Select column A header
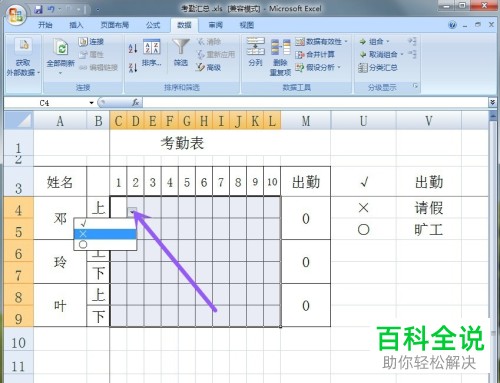This screenshot has height=383, width=500. point(60,121)
